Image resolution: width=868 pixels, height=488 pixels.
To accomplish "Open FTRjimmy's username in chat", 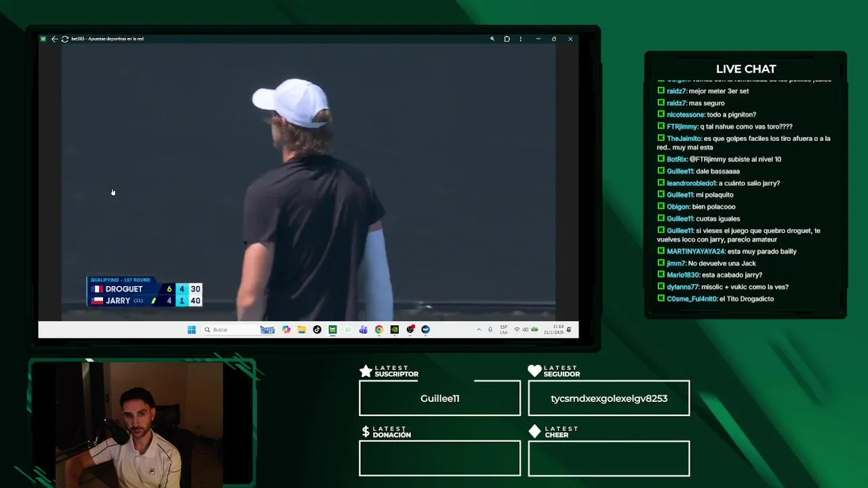I will point(682,127).
